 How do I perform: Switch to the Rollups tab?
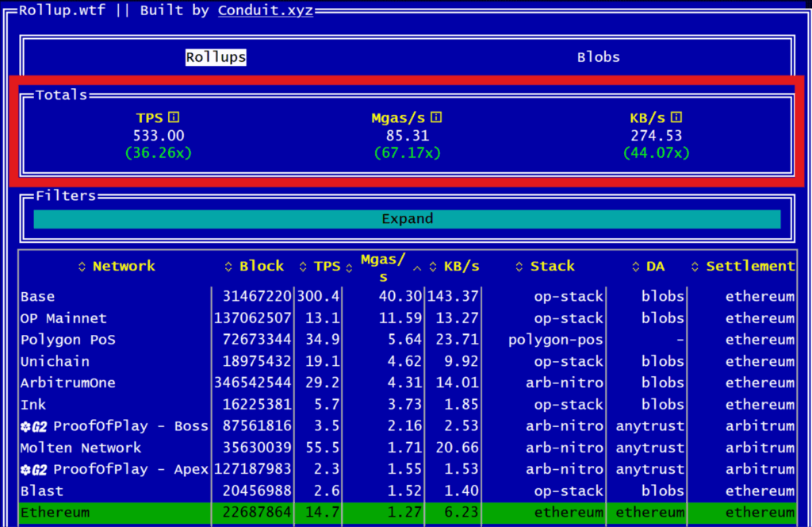click(216, 57)
